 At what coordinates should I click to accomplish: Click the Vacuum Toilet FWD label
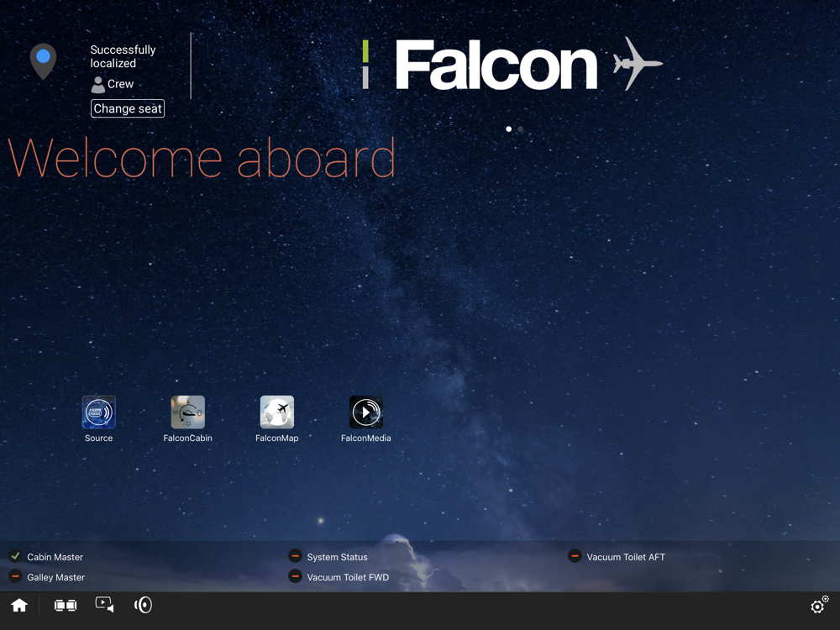348,578
